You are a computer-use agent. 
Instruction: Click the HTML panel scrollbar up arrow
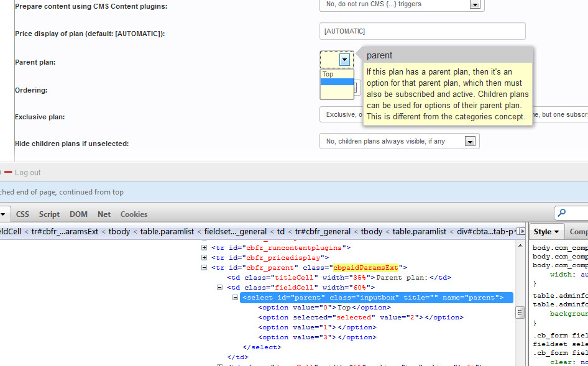click(x=520, y=245)
